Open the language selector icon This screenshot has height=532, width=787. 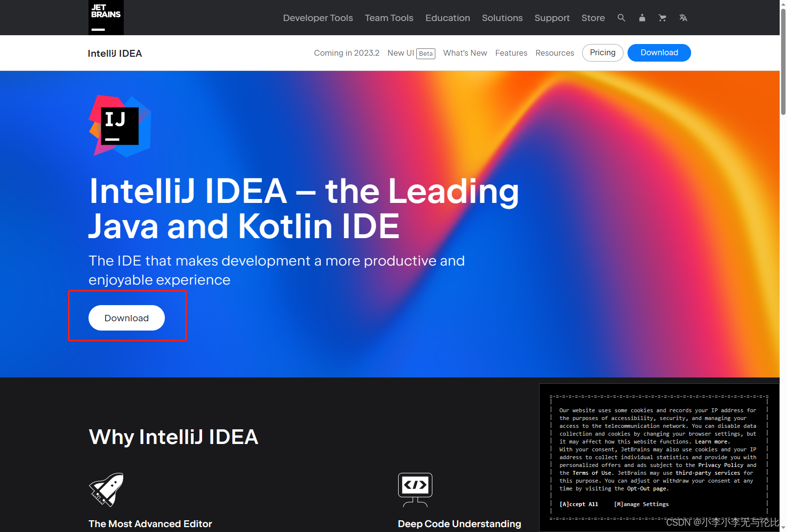pyautogui.click(x=683, y=18)
